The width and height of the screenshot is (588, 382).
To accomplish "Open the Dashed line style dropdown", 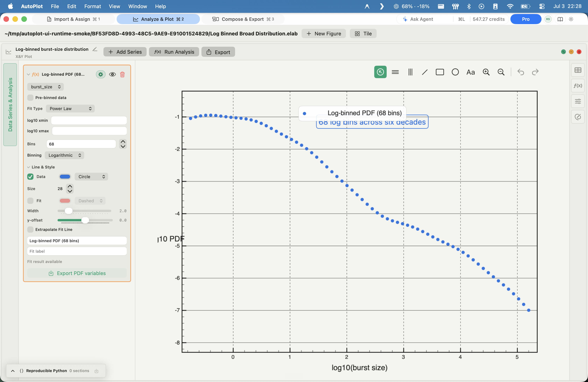I will coord(90,201).
